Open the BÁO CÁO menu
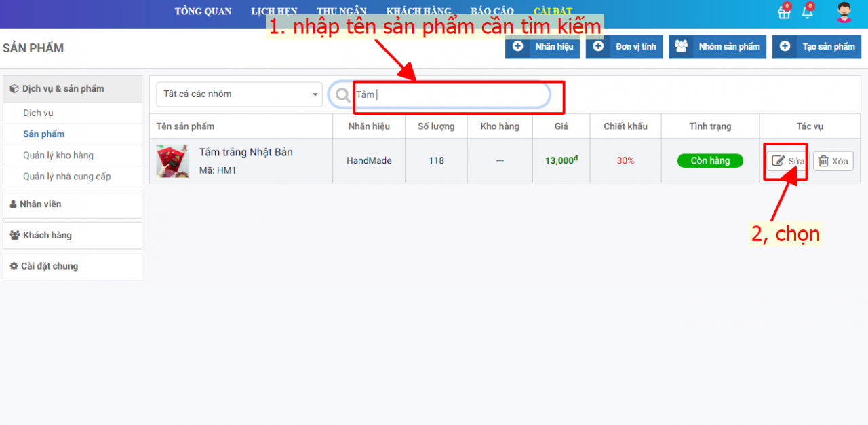This screenshot has width=868, height=425. [492, 12]
